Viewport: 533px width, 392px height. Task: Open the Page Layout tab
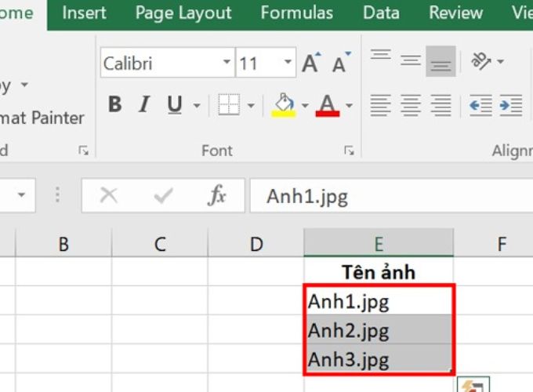click(183, 13)
